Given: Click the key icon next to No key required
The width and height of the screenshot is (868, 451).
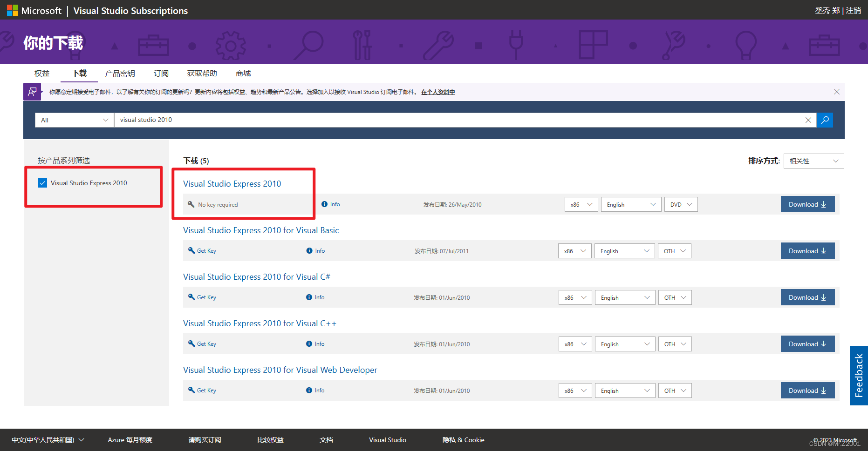Looking at the screenshot, I should (191, 204).
